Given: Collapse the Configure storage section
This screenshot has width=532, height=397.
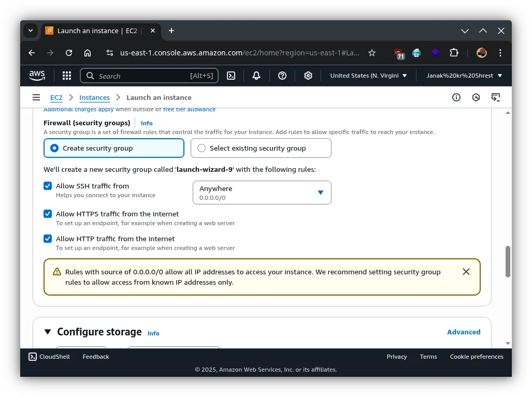Looking at the screenshot, I should [x=48, y=332].
